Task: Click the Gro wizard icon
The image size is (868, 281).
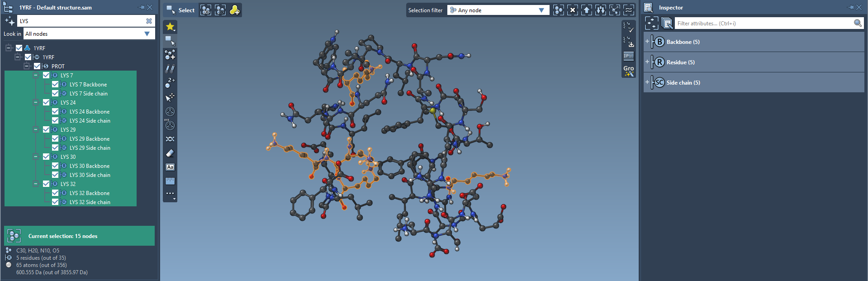Action: pyautogui.click(x=628, y=71)
